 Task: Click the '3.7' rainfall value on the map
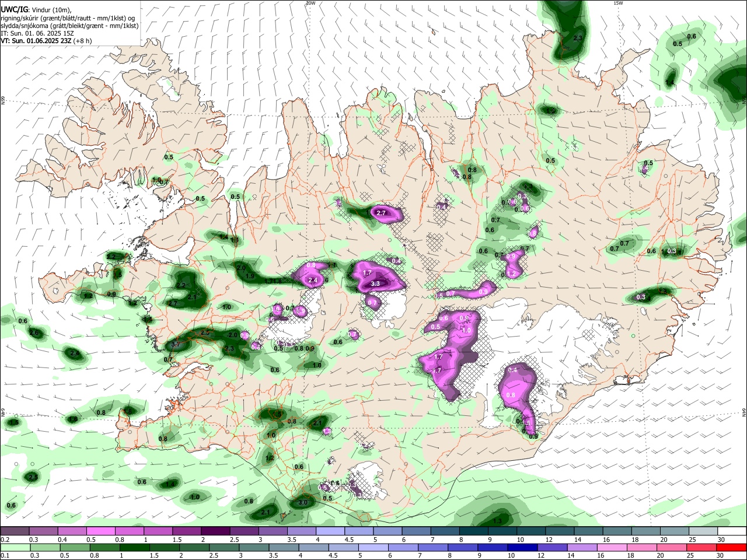point(175,345)
